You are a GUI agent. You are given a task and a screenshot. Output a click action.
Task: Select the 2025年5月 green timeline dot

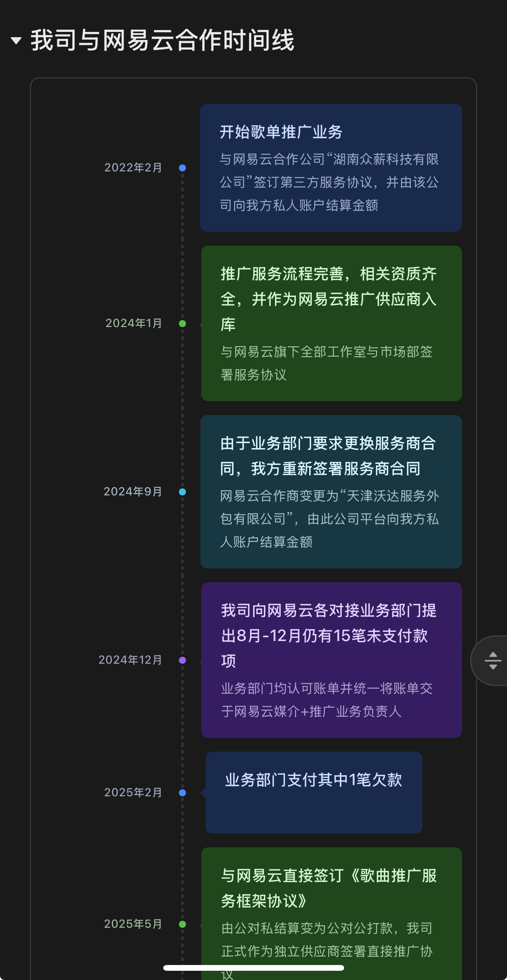(x=182, y=924)
